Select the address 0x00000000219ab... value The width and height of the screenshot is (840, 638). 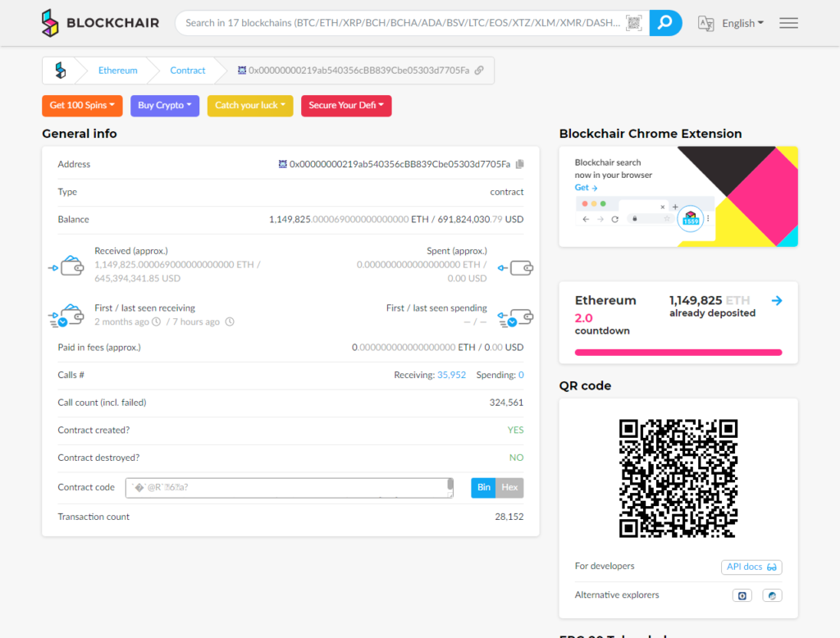tap(399, 165)
